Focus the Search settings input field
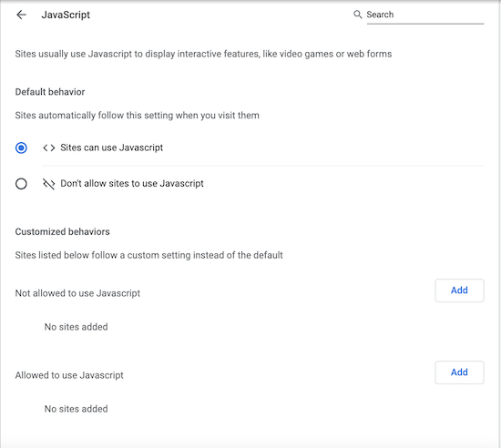501x448 pixels. click(425, 15)
